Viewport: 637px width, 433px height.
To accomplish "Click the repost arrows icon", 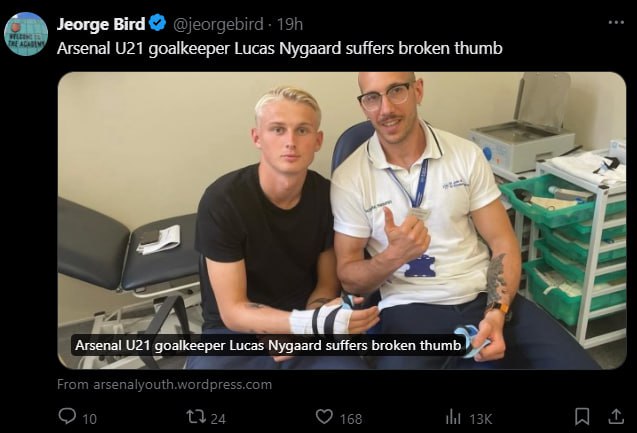I will point(195,417).
